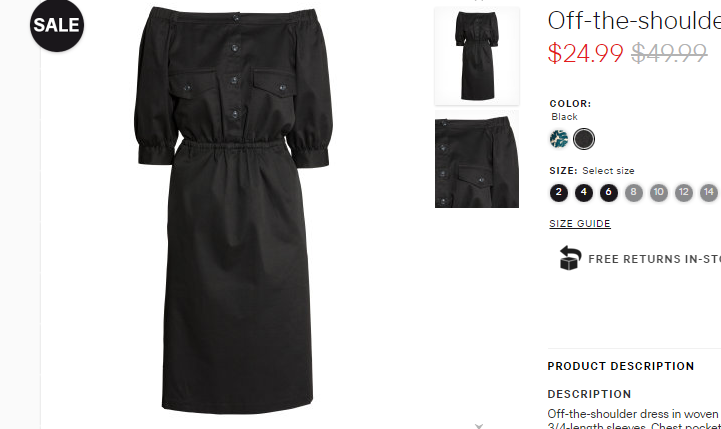This screenshot has width=721, height=429.
Task: Click the black SALE badge
Action: (57, 25)
